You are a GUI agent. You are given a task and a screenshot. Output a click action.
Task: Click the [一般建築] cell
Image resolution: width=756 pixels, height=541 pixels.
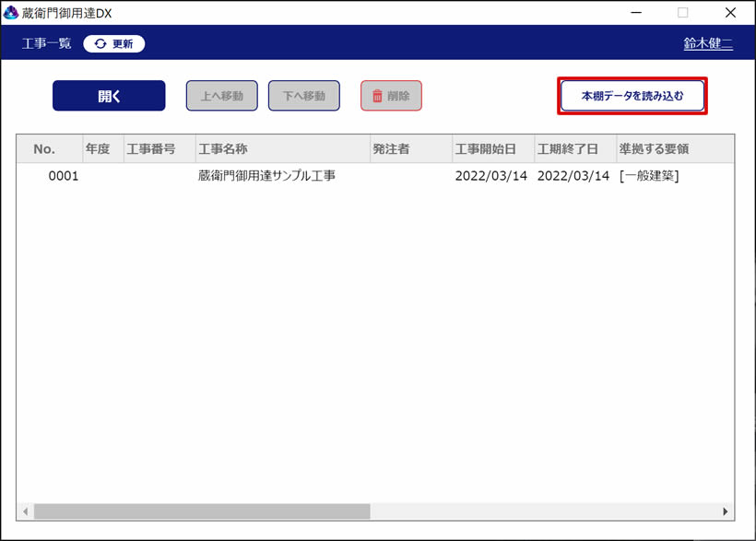click(649, 176)
